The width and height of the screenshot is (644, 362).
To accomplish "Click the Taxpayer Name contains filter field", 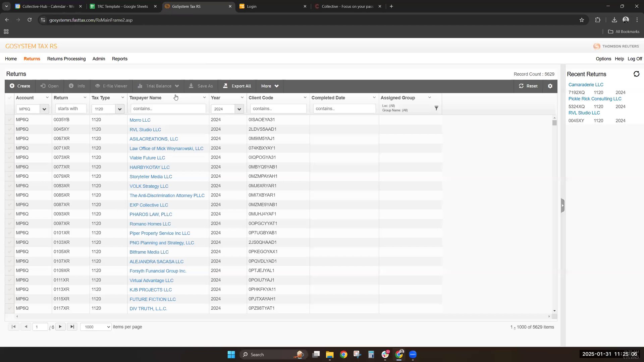I will pos(168,109).
